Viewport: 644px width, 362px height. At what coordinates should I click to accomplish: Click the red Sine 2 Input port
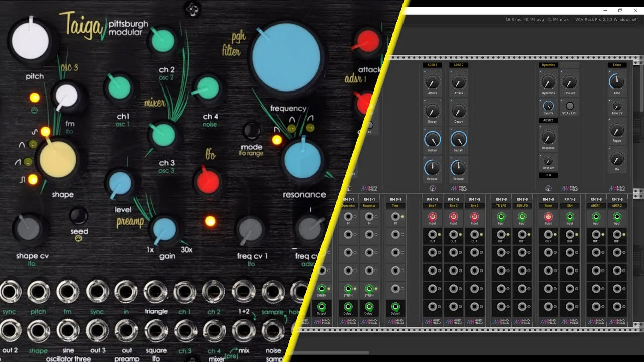coord(453,217)
